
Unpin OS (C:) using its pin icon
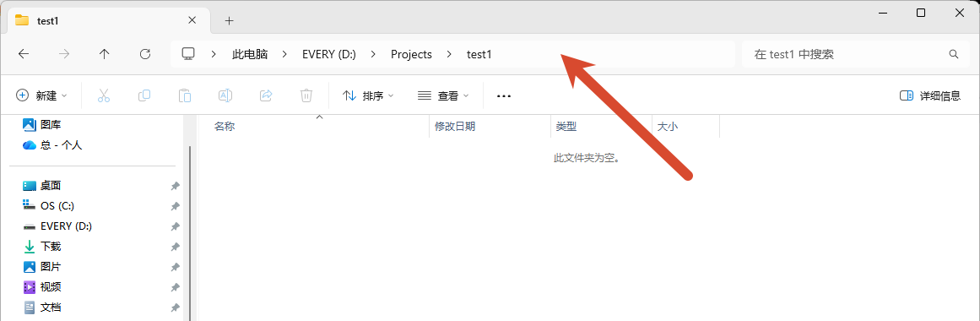click(175, 206)
